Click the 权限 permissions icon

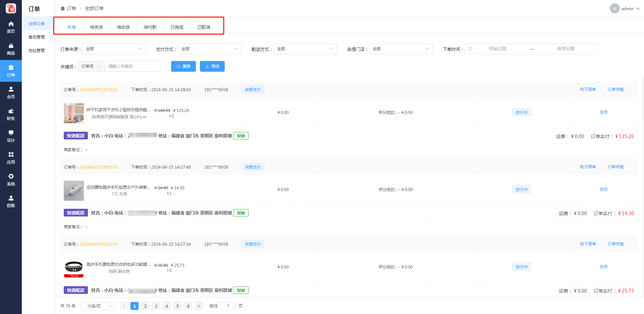pos(11,198)
